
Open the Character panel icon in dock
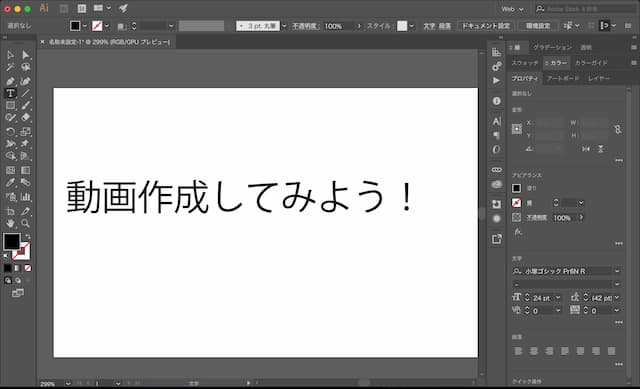coord(496,121)
